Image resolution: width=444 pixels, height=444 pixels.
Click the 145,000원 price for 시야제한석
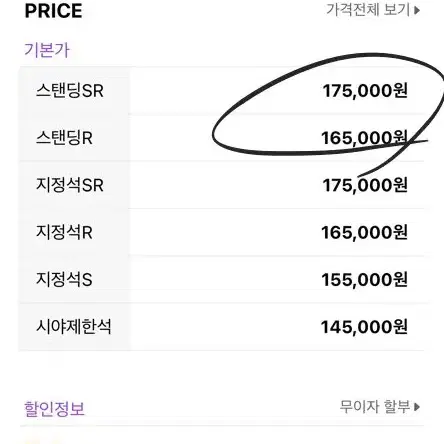(x=364, y=327)
